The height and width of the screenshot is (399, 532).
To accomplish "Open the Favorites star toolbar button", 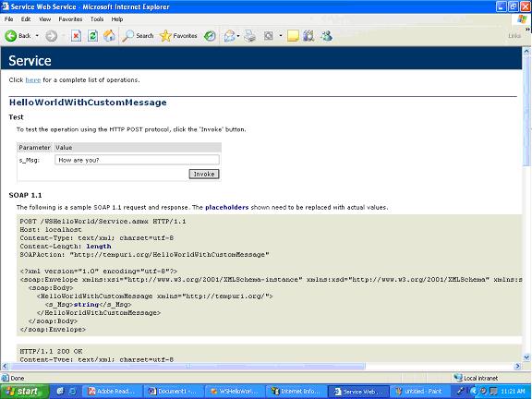I will [x=178, y=36].
